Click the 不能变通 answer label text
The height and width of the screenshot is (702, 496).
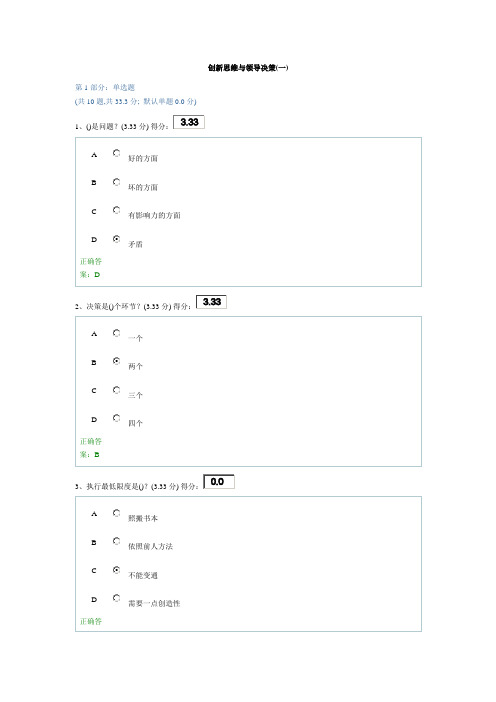143,575
